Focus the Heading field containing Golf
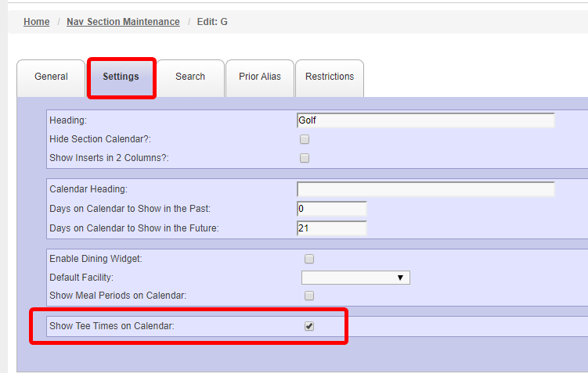Image resolution: width=588 pixels, height=373 pixels. click(x=426, y=120)
